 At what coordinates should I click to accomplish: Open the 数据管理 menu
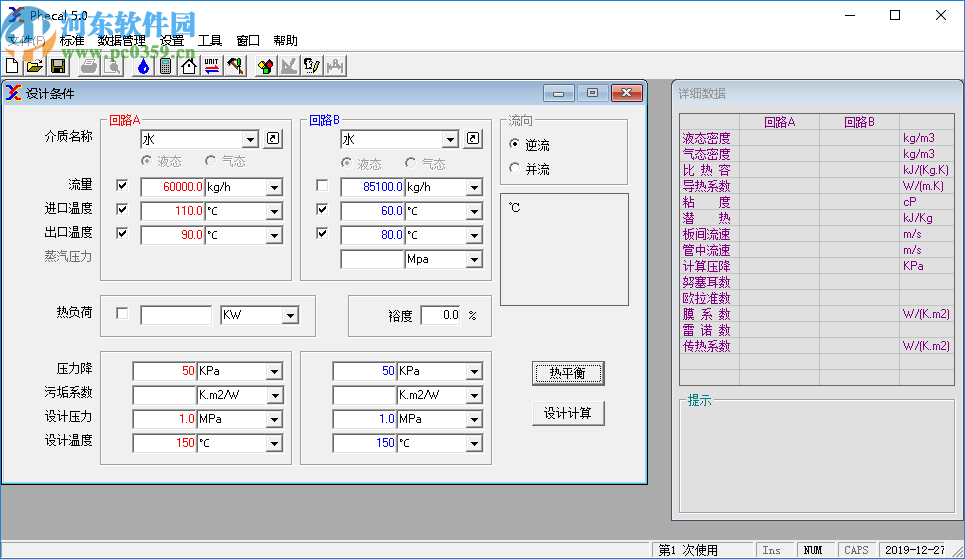(x=122, y=41)
